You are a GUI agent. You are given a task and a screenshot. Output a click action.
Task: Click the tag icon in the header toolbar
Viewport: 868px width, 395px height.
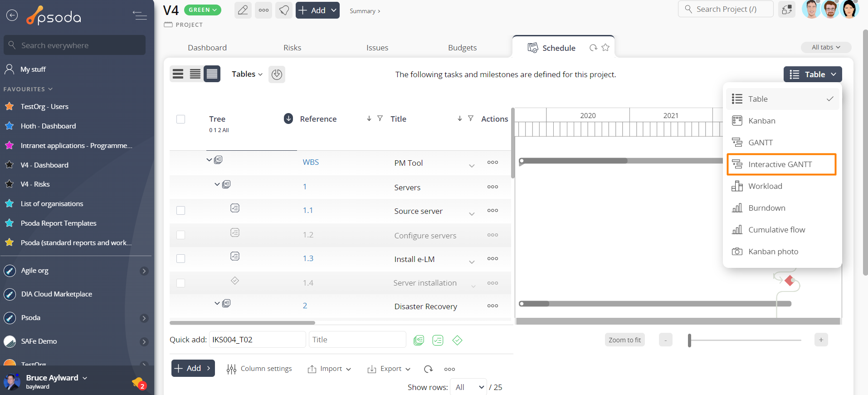[x=284, y=10]
